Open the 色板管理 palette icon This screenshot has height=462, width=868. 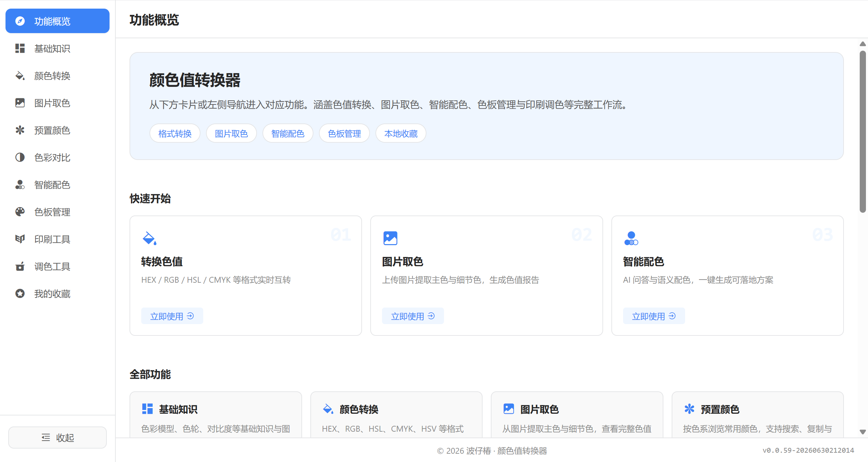tap(20, 212)
